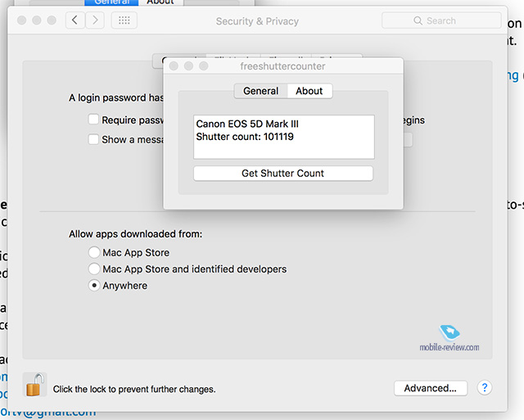The width and height of the screenshot is (524, 420).
Task: Click the blue General tab in background window
Action: click(111, 2)
